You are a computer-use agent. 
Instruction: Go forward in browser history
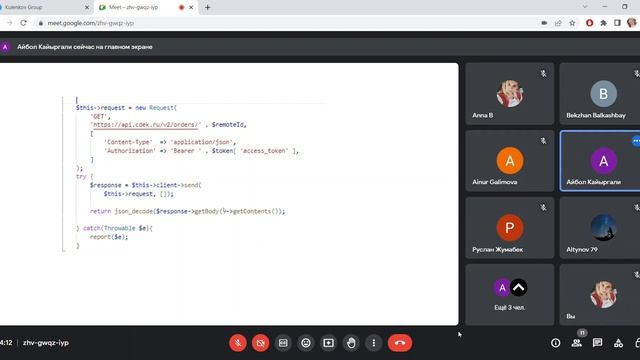tap(9, 23)
